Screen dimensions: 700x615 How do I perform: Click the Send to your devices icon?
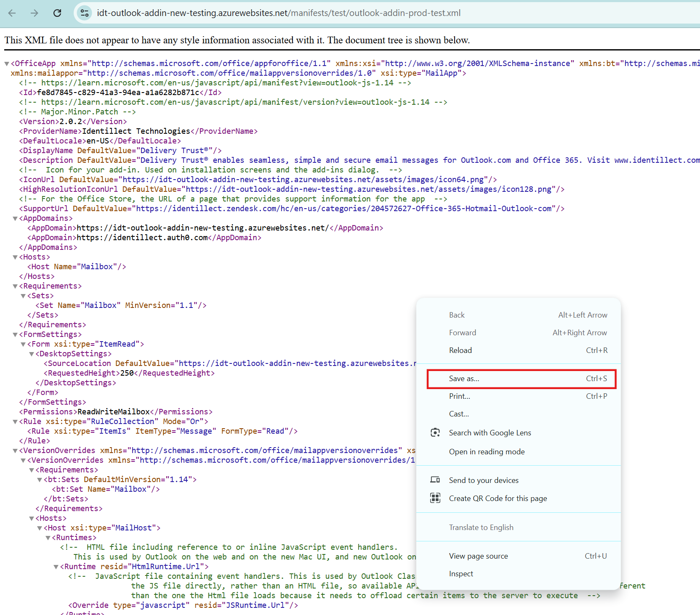coord(435,480)
